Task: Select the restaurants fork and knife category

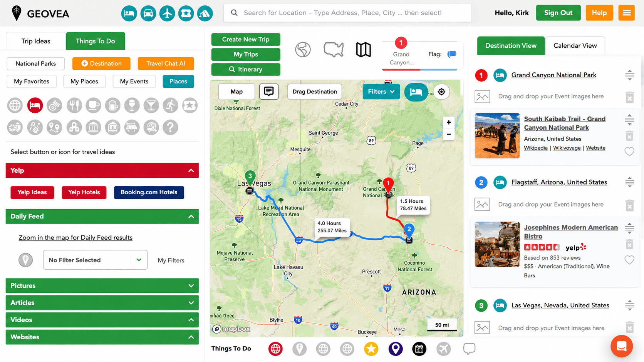Action: (x=74, y=105)
